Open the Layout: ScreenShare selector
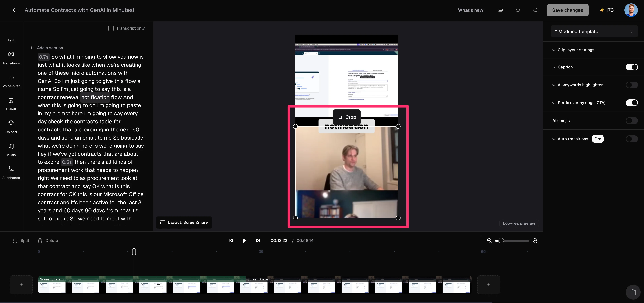This screenshot has width=644, height=303. pos(184,222)
